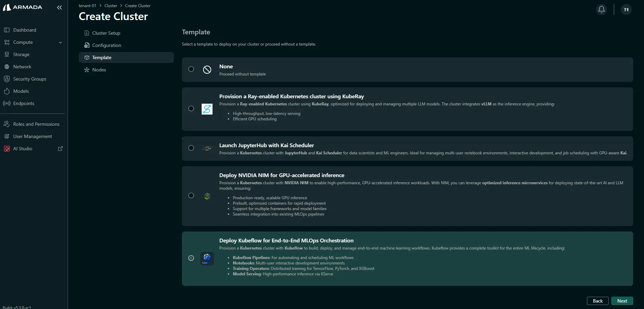644x309 pixels.
Task: Click the JupyterHub Kai Scheduler logo
Action: (x=207, y=148)
